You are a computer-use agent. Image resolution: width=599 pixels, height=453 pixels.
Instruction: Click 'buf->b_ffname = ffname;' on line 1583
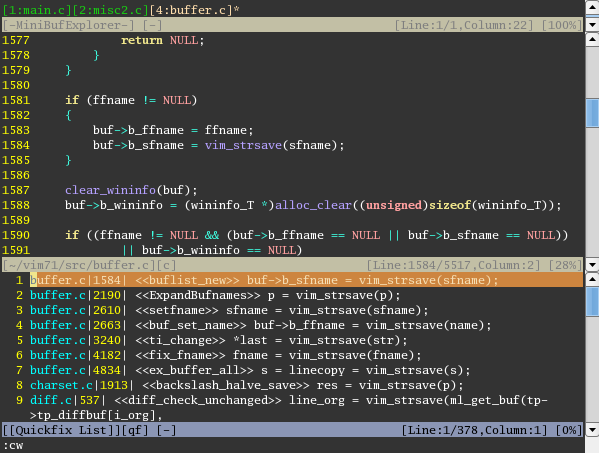pyautogui.click(x=173, y=130)
